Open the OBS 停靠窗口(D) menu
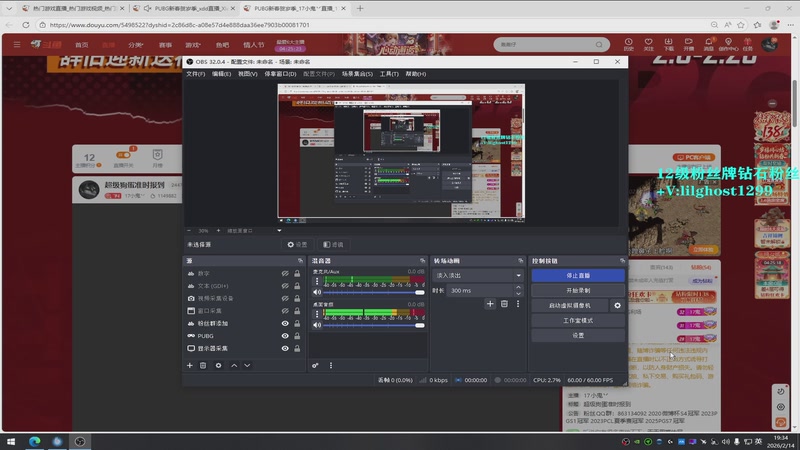The image size is (800, 450). click(x=280, y=74)
